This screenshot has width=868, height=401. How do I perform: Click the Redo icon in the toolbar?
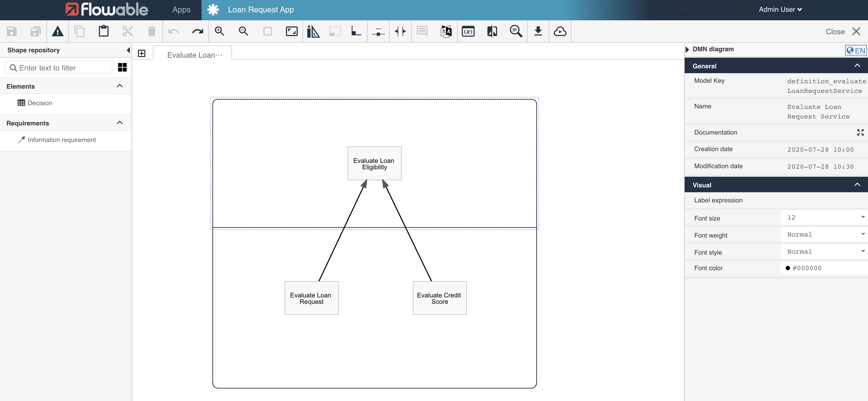tap(197, 31)
